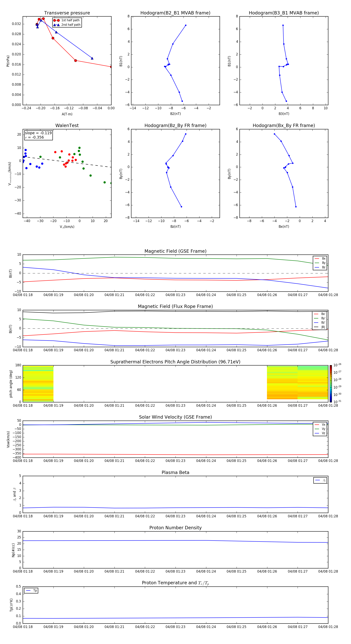
Task: Click 'Hodogram(Bx_By FR frame)' title
Action: pos(284,125)
